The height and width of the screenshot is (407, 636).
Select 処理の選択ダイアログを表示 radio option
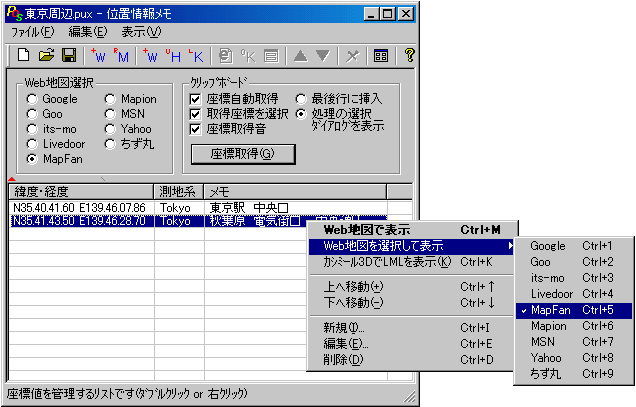coord(301,114)
